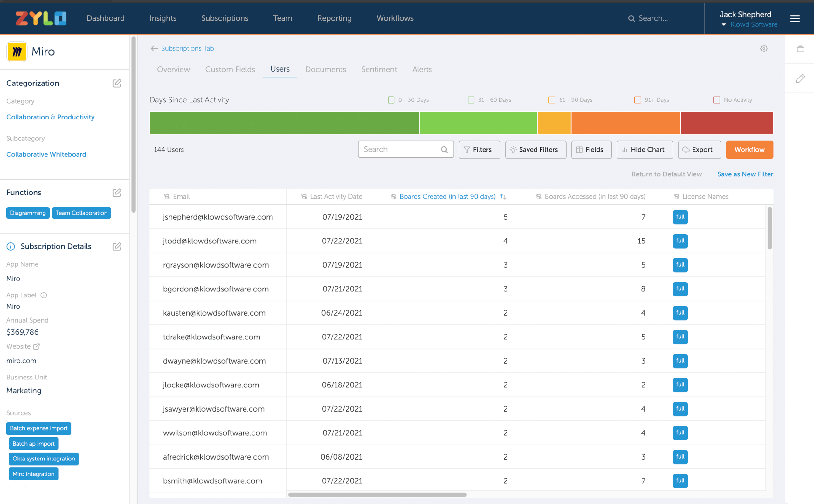This screenshot has height=504, width=814.
Task: Edit Categorization section pencil icon
Action: tap(117, 83)
